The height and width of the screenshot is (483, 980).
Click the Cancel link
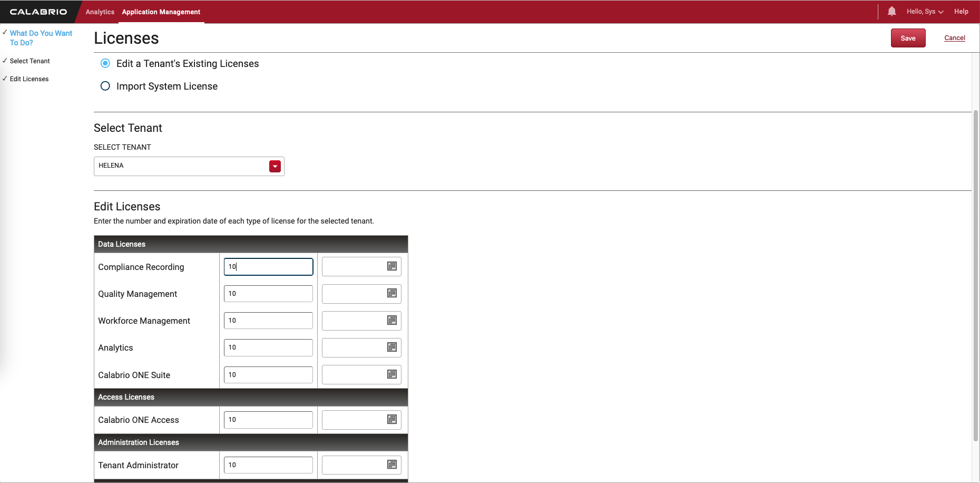click(954, 38)
